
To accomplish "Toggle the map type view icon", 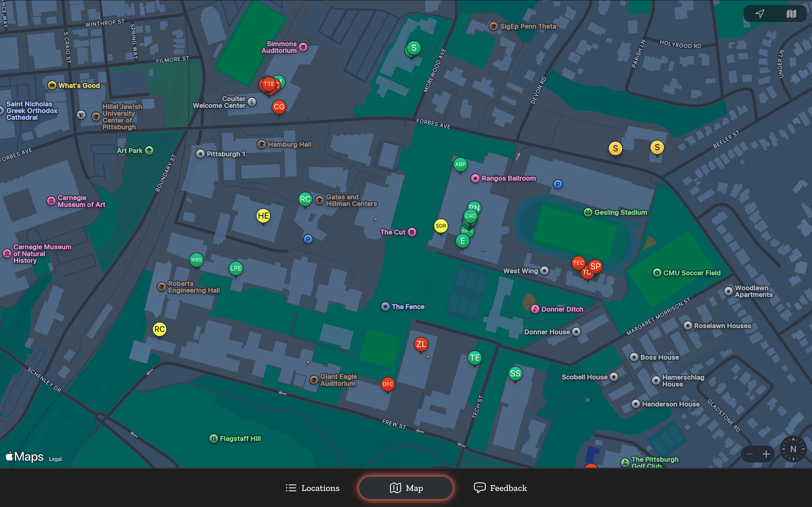I will (x=791, y=14).
